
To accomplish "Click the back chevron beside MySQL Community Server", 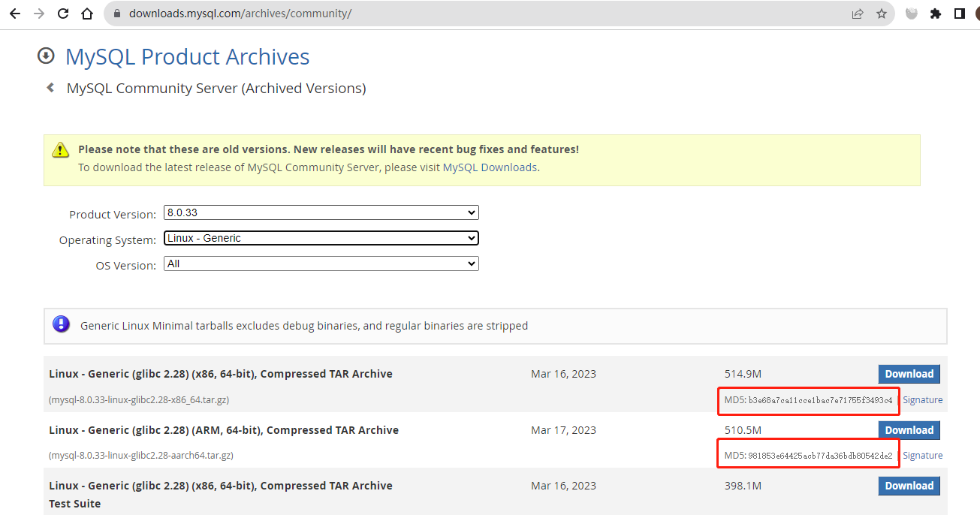I will click(50, 88).
